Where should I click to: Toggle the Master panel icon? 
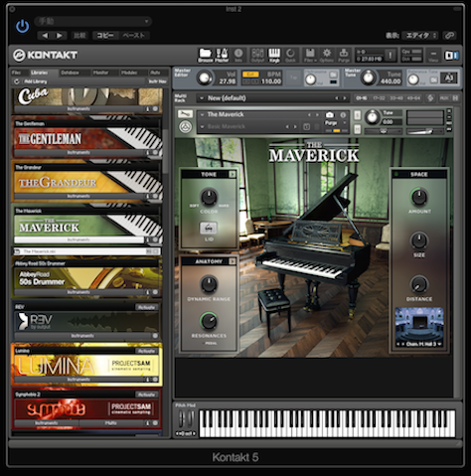pos(222,55)
